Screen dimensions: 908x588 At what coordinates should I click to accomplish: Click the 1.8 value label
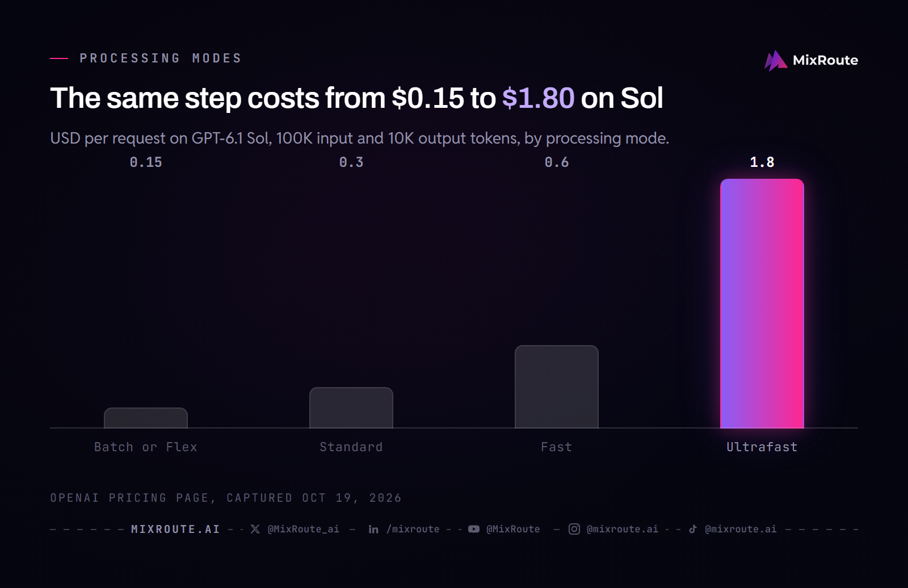pyautogui.click(x=762, y=162)
